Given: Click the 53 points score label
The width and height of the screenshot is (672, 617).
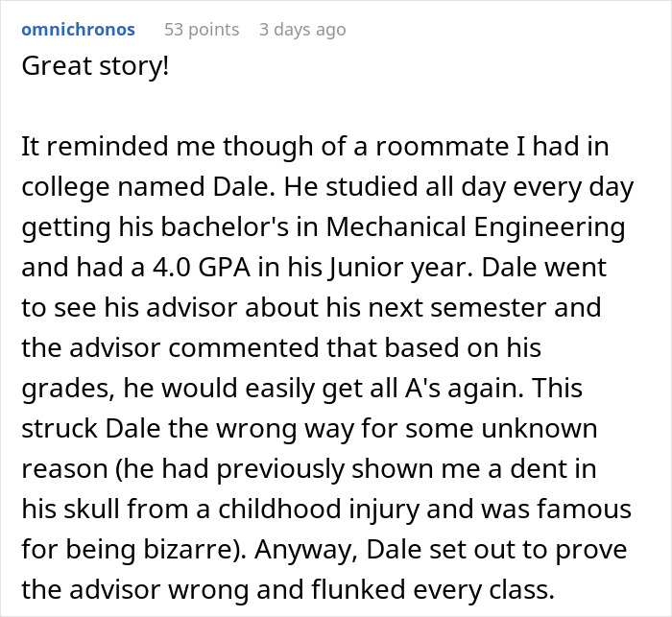Looking at the screenshot, I should point(202,30).
